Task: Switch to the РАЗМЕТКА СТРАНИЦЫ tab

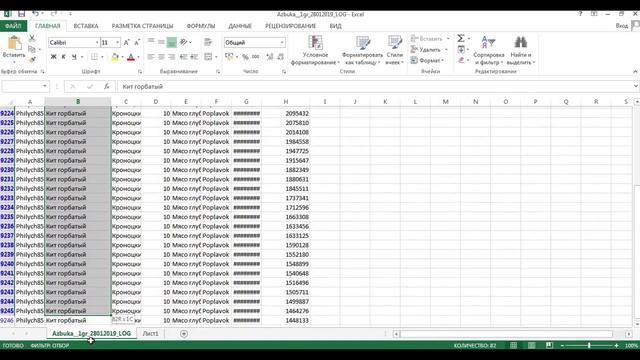Action: coord(142,26)
